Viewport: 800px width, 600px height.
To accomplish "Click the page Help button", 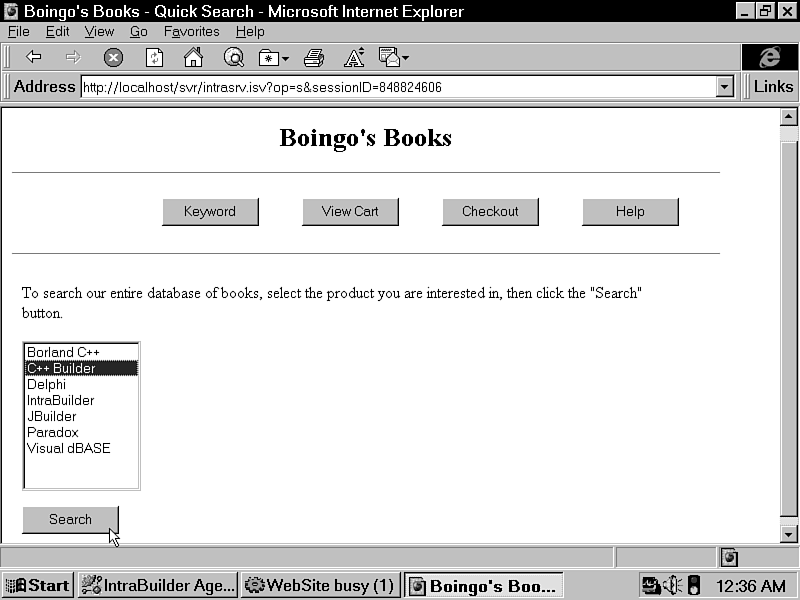I will tap(630, 212).
